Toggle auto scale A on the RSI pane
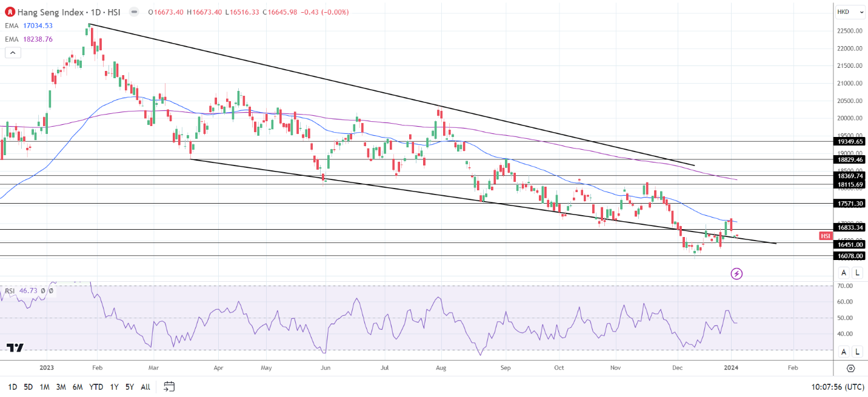 (844, 352)
